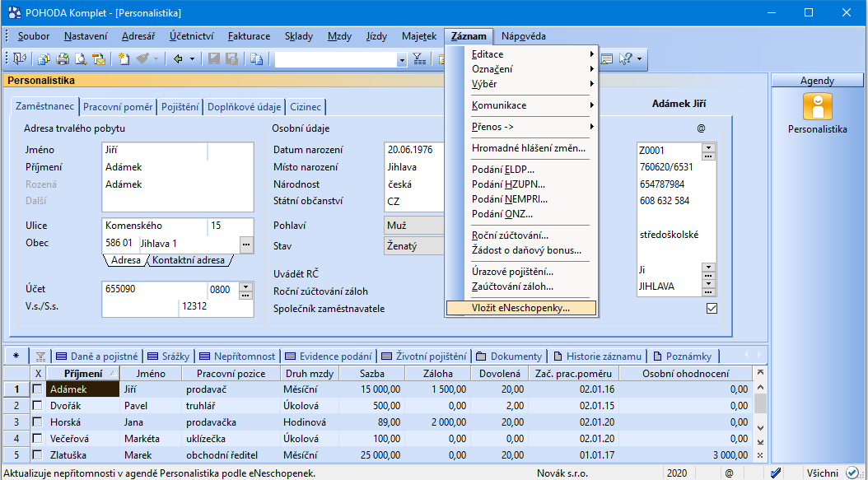The width and height of the screenshot is (868, 480).
Task: Switch to the Kontaktní adresa address tab
Action: (189, 260)
